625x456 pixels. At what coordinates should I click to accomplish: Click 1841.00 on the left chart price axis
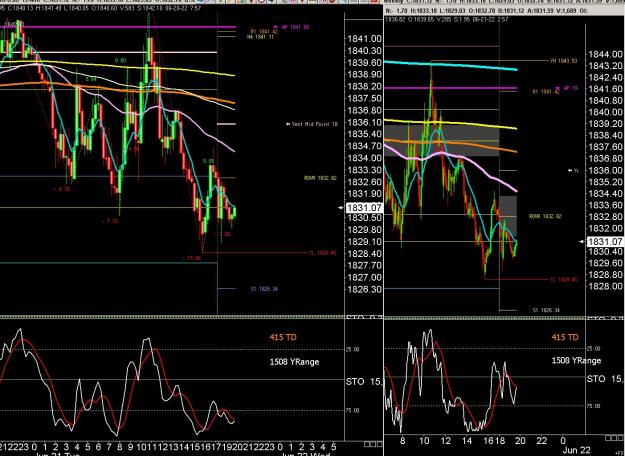tap(364, 39)
